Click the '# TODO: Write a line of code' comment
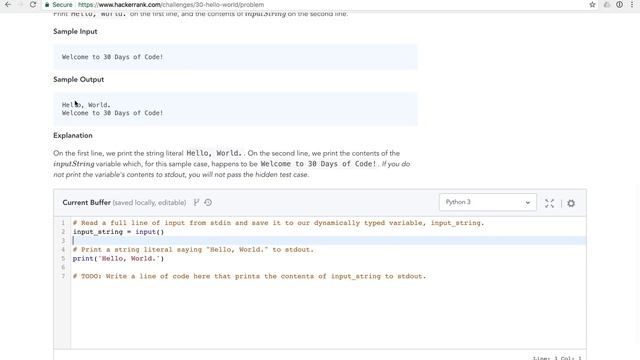This screenshot has height=360, width=640. 249,276
